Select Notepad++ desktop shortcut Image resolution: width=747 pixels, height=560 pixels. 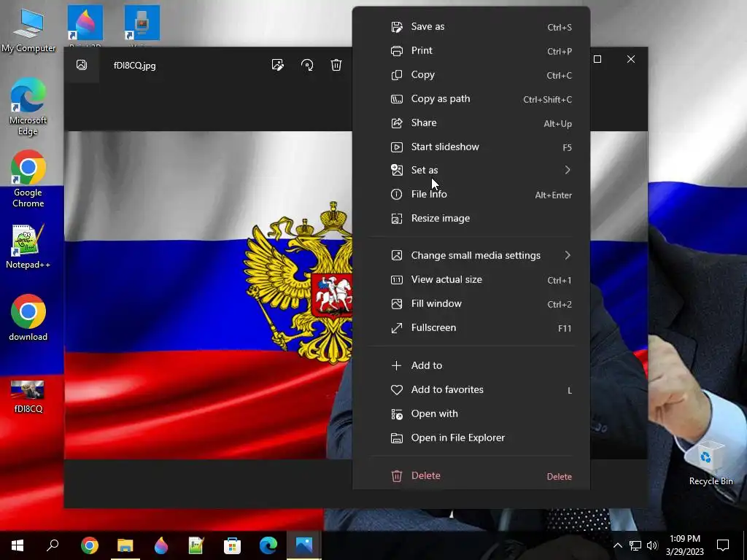[28, 246]
